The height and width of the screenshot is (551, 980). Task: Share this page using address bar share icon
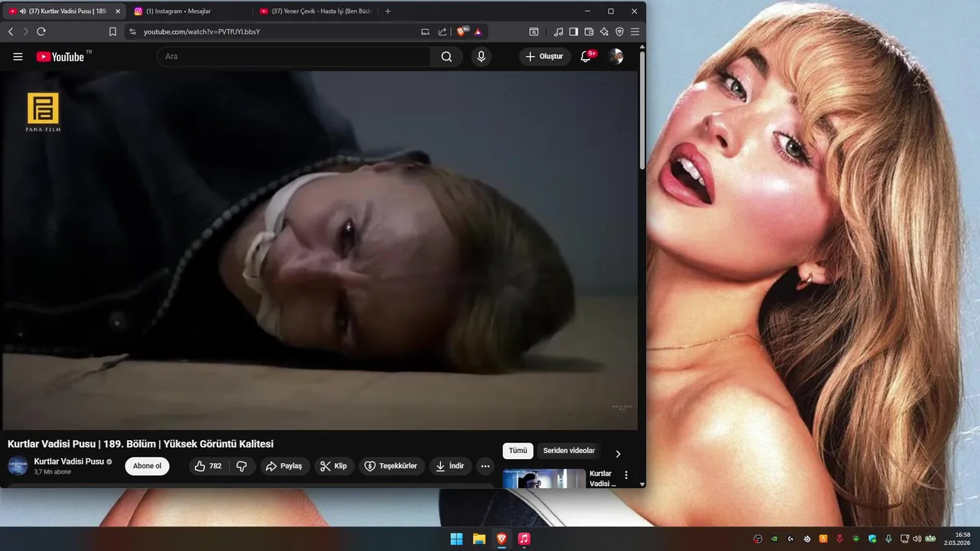tap(443, 32)
